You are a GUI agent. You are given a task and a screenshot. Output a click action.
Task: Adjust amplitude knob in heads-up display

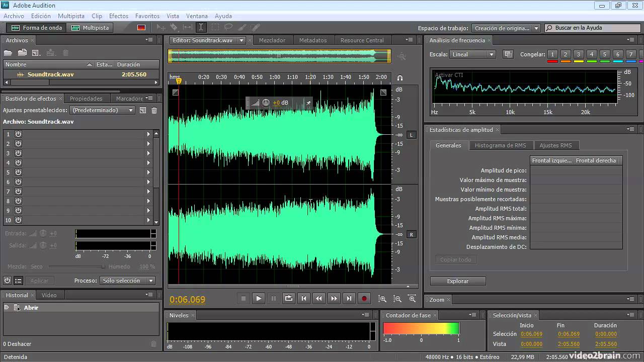click(266, 103)
